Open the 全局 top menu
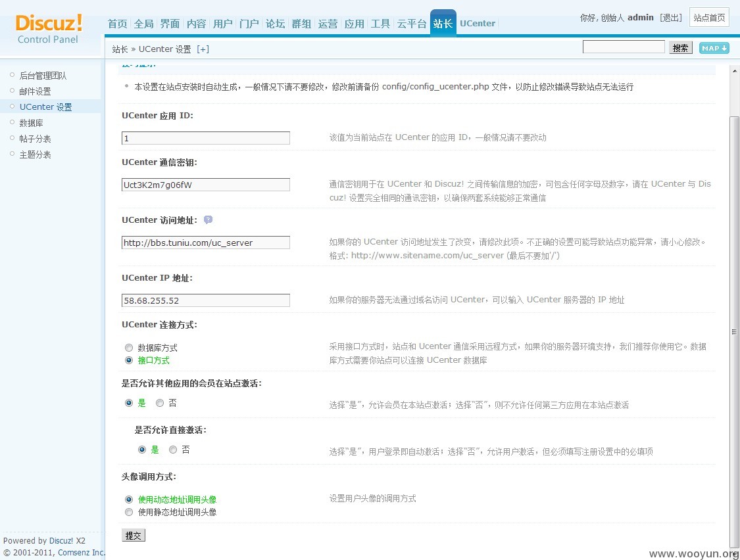740x560 pixels. (x=144, y=24)
